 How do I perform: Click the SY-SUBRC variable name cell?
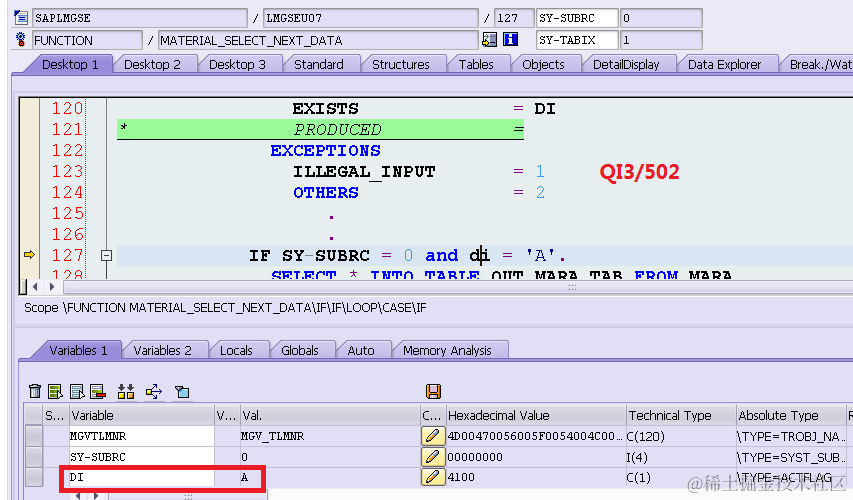coord(141,456)
